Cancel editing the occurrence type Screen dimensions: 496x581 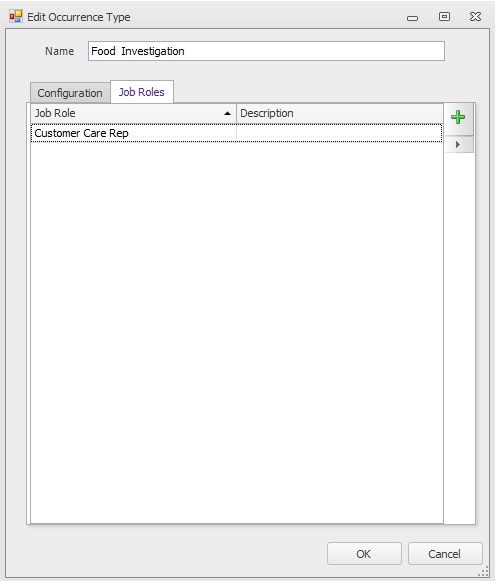coord(445,554)
